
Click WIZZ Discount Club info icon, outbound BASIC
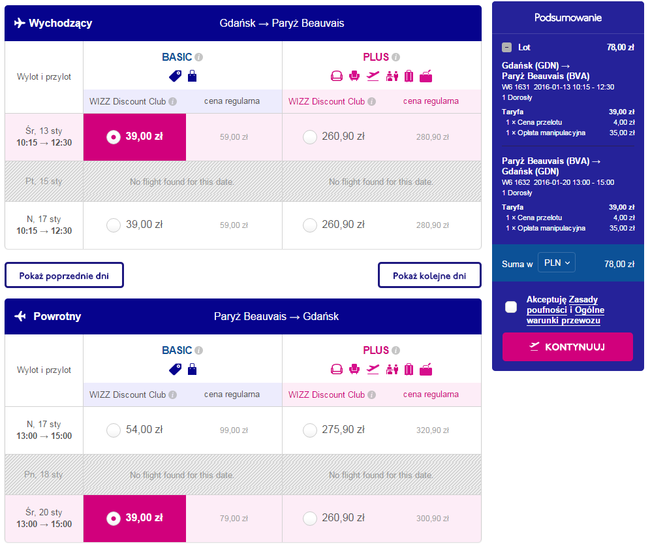(172, 100)
